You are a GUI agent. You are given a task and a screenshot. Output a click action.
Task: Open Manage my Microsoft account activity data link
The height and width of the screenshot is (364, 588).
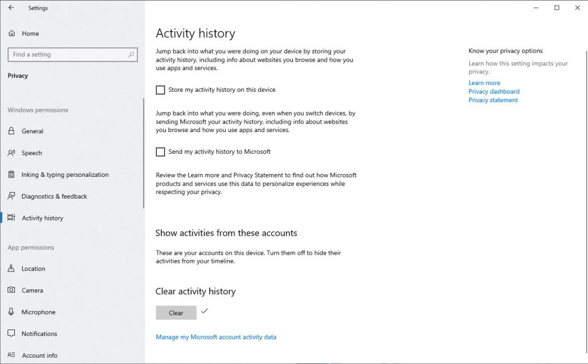pos(216,337)
